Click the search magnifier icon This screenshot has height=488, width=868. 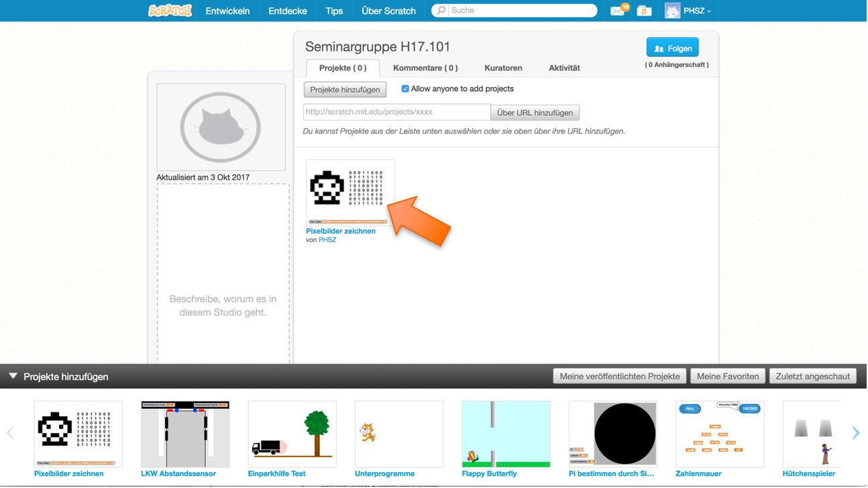click(x=441, y=11)
